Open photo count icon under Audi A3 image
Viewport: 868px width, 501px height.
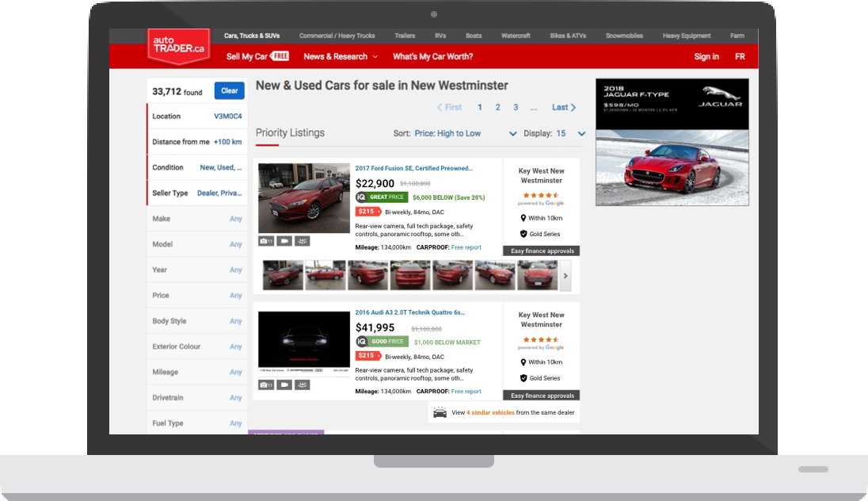(x=266, y=384)
